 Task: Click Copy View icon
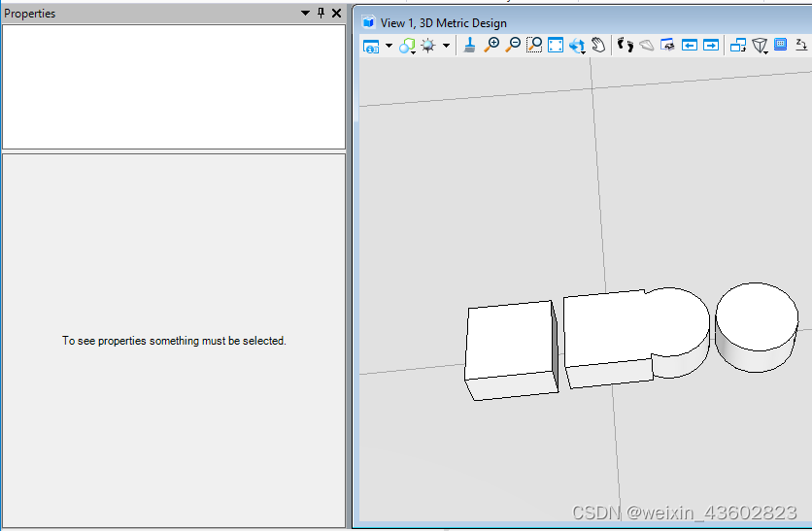[x=738, y=46]
